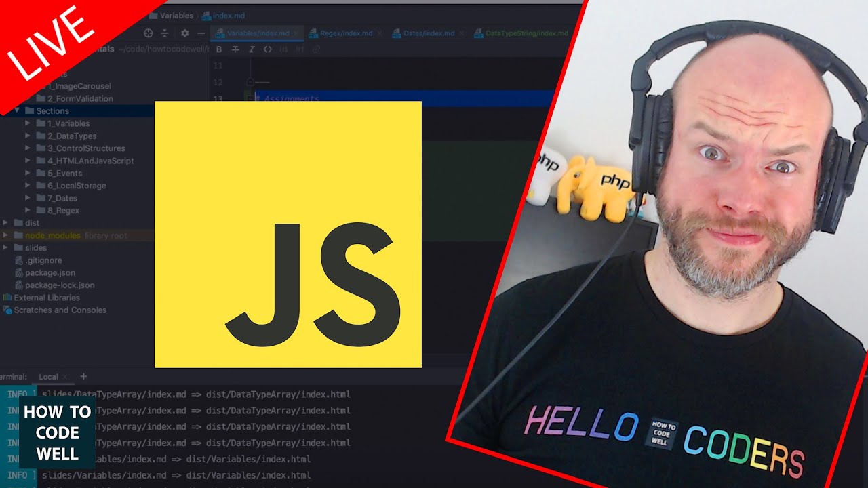Click the .gitignore file icon

click(19, 260)
